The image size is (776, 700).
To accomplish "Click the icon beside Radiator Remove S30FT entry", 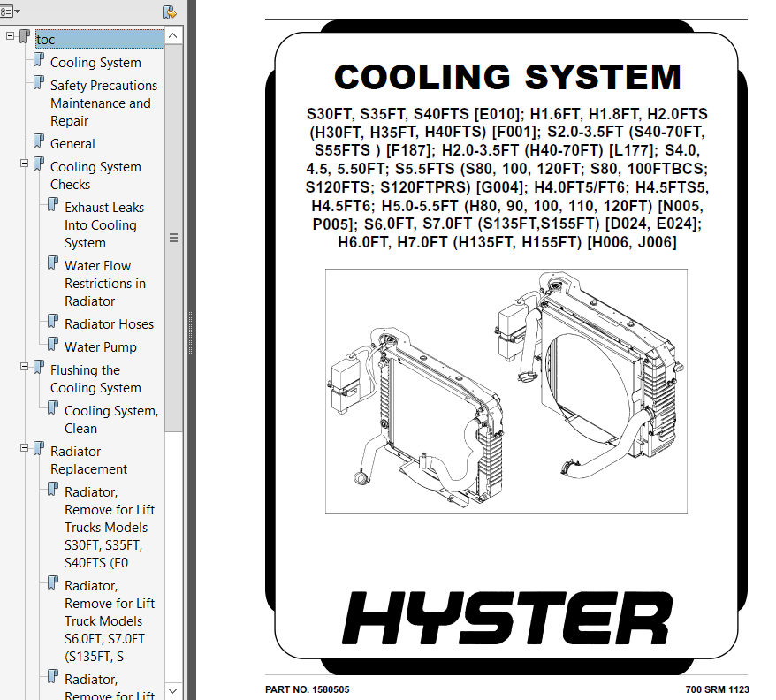I will 53,489.
